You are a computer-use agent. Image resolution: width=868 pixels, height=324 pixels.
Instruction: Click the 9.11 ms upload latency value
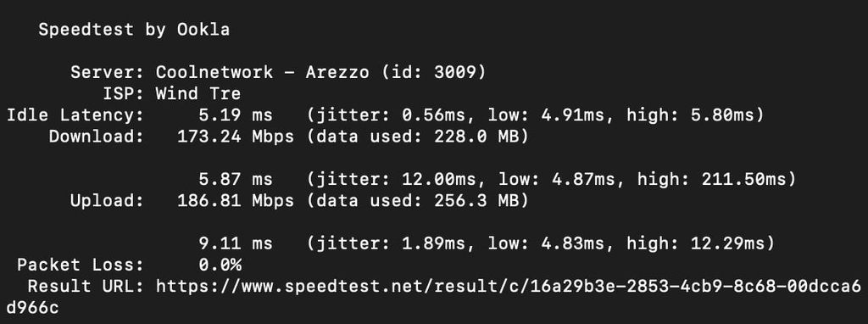coord(236,243)
